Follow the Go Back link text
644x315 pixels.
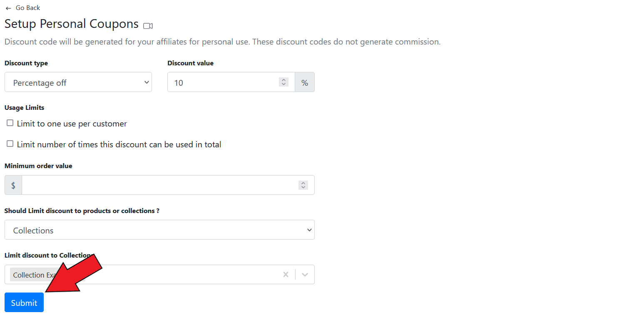pos(28,8)
